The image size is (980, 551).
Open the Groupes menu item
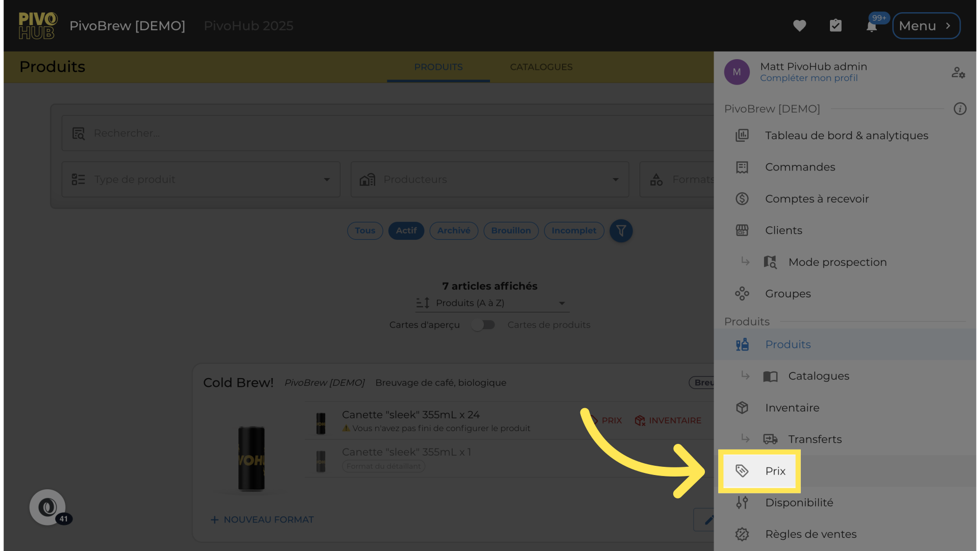coord(845,293)
